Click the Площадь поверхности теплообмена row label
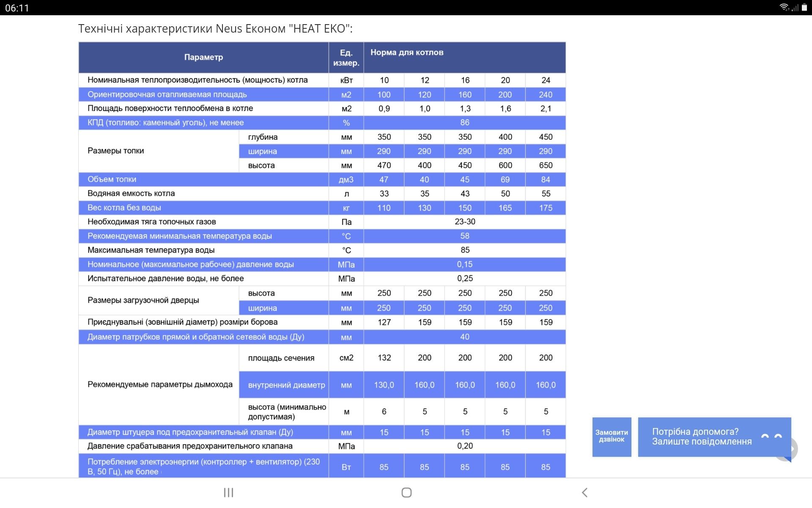 coord(170,108)
